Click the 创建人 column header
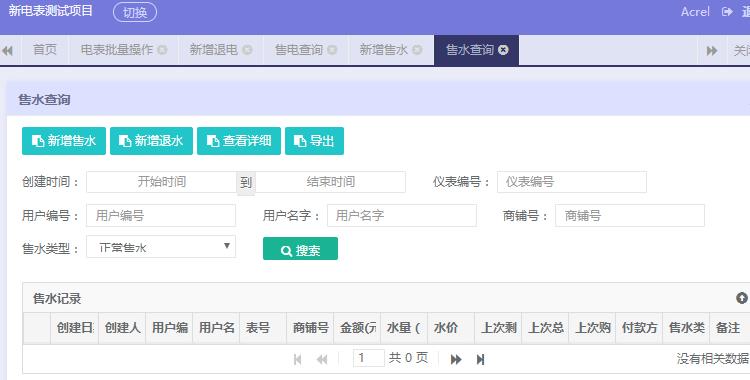This screenshot has height=380, width=750. point(122,328)
